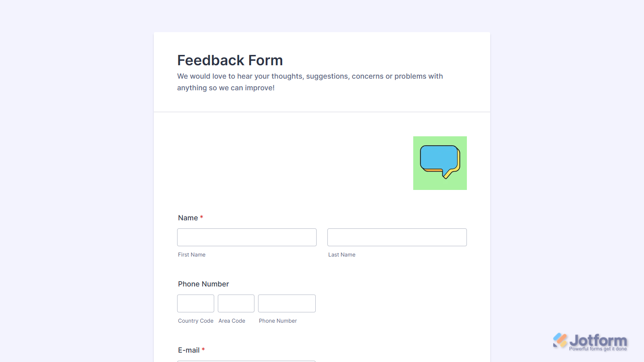Viewport: 644px width, 362px height.
Task: Click the Country Code sublabel text
Action: pyautogui.click(x=195, y=320)
